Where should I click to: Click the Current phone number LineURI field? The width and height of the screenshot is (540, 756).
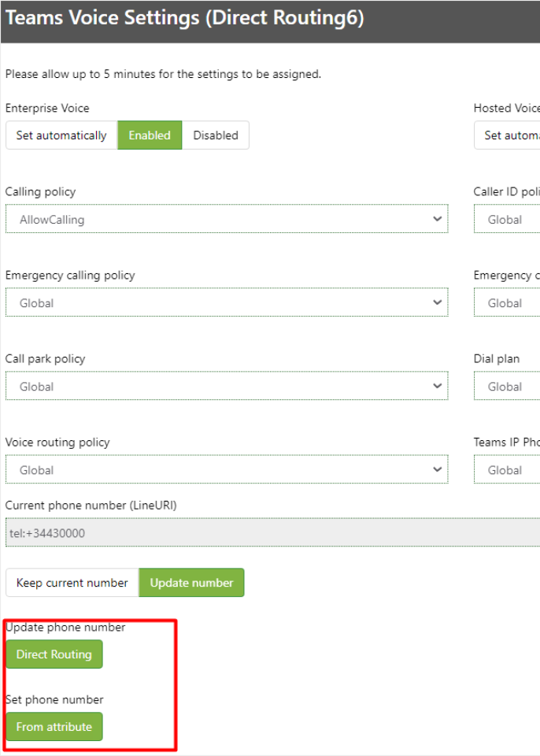tap(273, 533)
